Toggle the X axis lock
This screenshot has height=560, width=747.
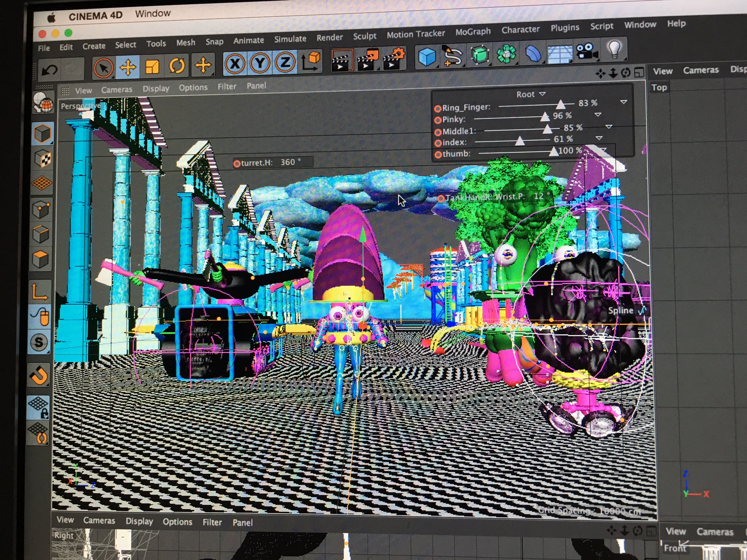coord(235,64)
